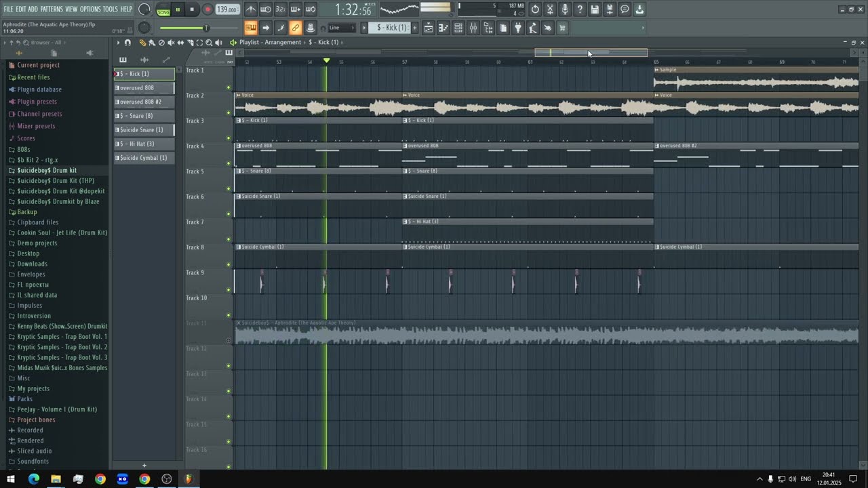
Task: Open the ADD menu
Action: tap(33, 9)
